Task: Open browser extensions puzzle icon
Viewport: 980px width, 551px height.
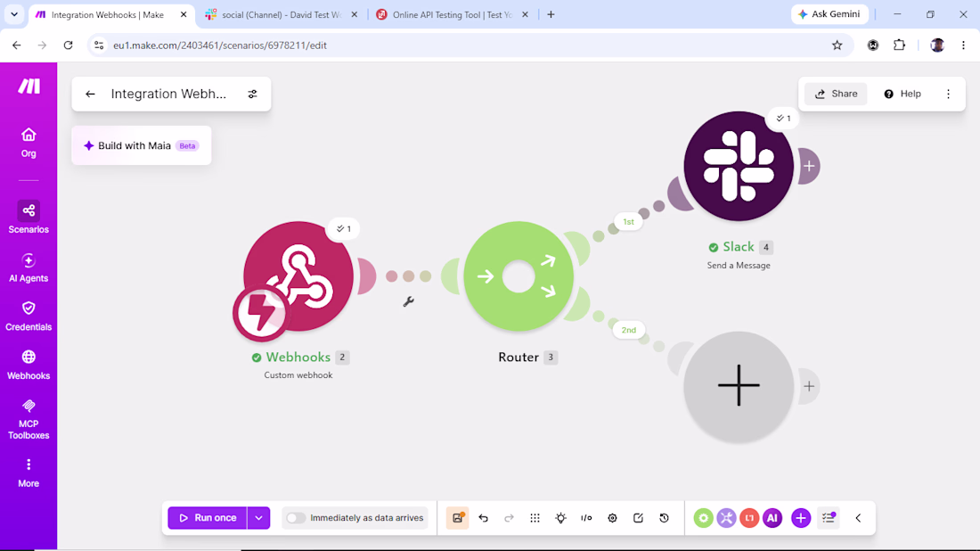Action: pyautogui.click(x=899, y=45)
